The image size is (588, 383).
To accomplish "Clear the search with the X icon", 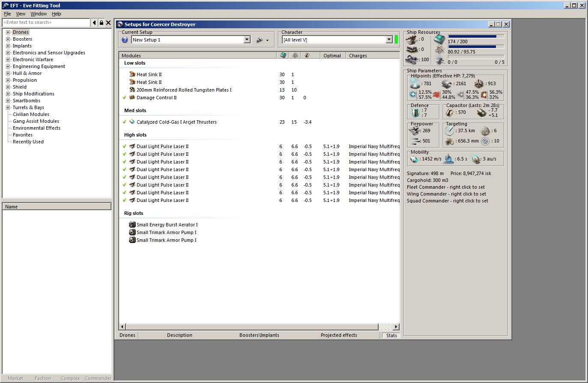I will pyautogui.click(x=108, y=23).
